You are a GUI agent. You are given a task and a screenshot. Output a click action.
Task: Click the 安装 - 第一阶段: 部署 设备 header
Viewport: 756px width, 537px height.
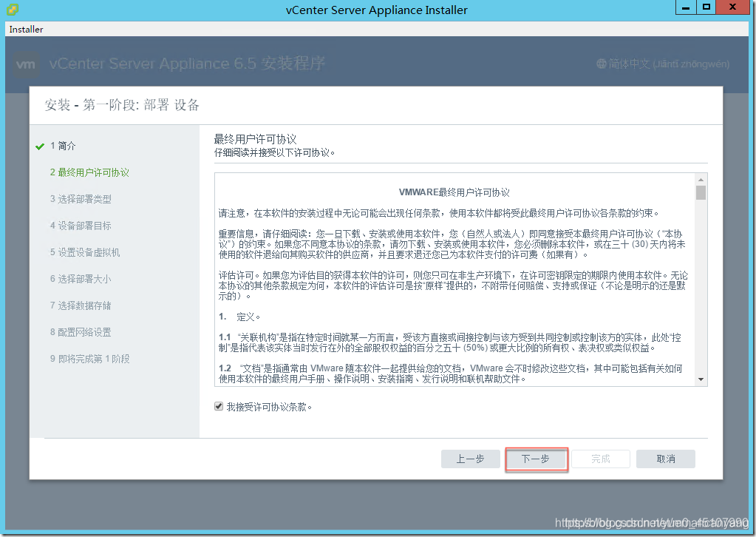[122, 105]
